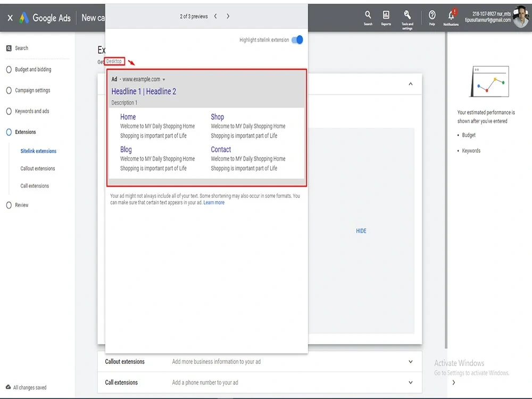Click the Shop sitelink
532x399 pixels.
pos(218,117)
